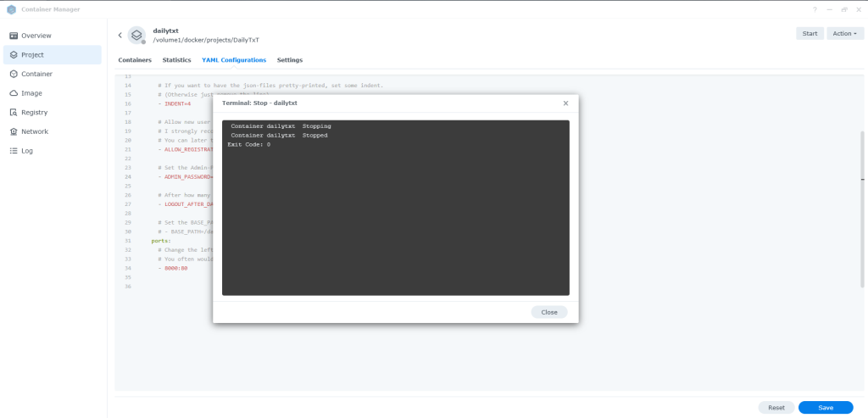Click the Registry icon in sidebar
The width and height of the screenshot is (868, 418).
(14, 112)
